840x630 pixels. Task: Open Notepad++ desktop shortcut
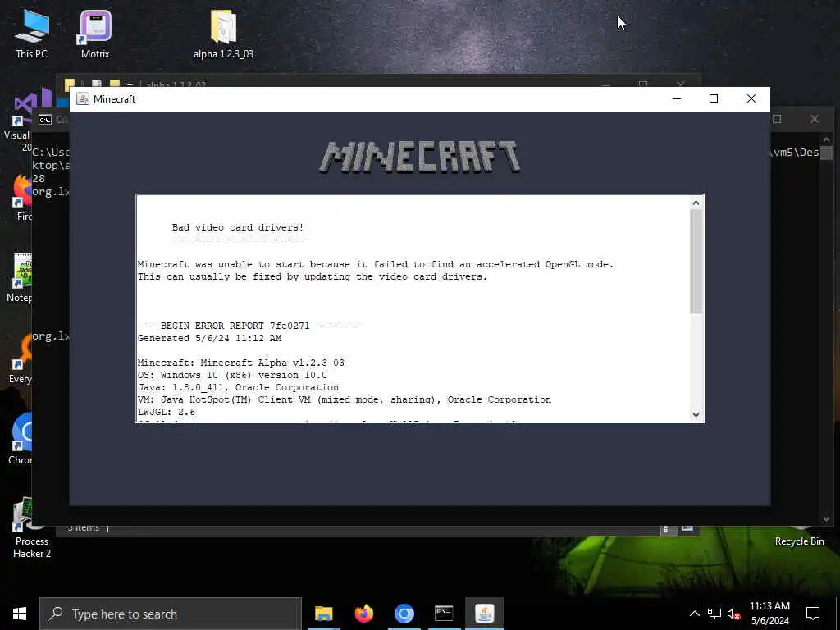pyautogui.click(x=20, y=279)
